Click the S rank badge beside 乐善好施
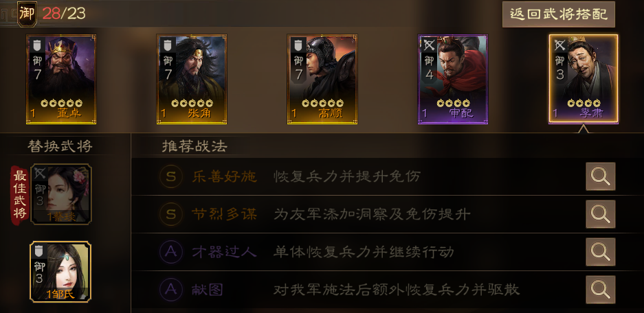 pyautogui.click(x=171, y=177)
